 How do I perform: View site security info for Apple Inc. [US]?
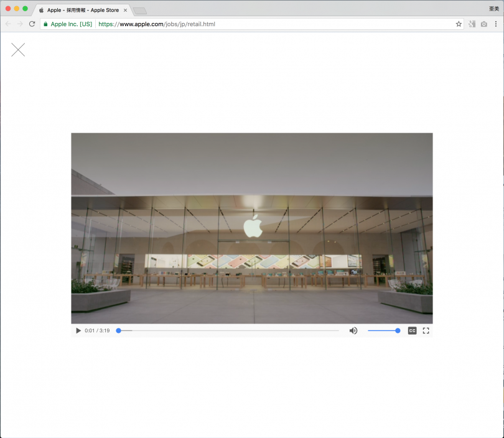click(68, 24)
